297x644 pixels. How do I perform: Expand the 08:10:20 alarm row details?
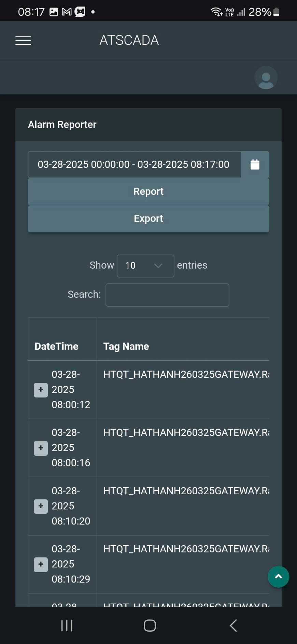41,506
